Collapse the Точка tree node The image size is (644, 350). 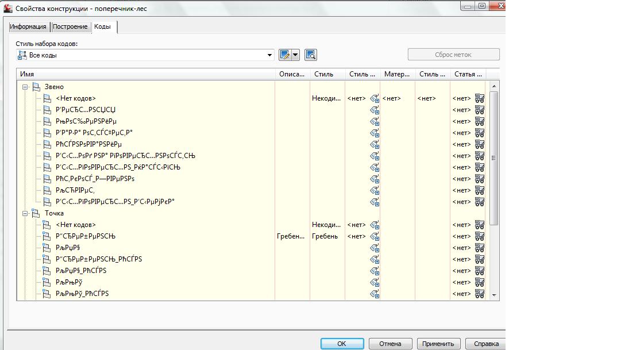(25, 214)
